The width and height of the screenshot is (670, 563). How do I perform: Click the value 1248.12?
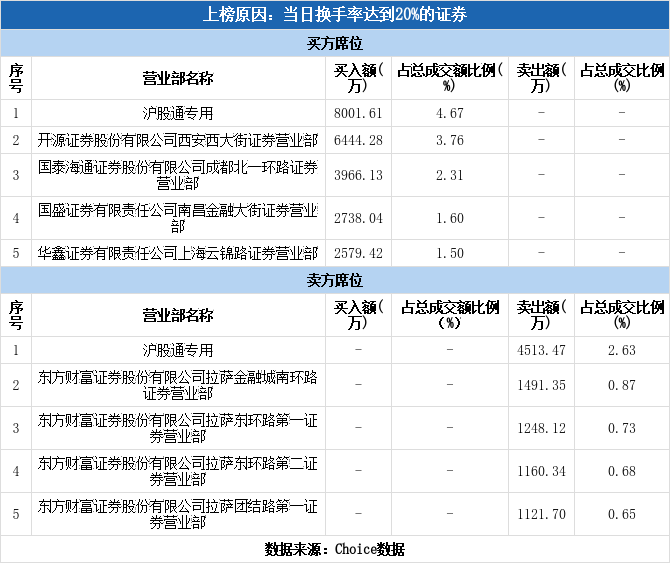pos(541,428)
